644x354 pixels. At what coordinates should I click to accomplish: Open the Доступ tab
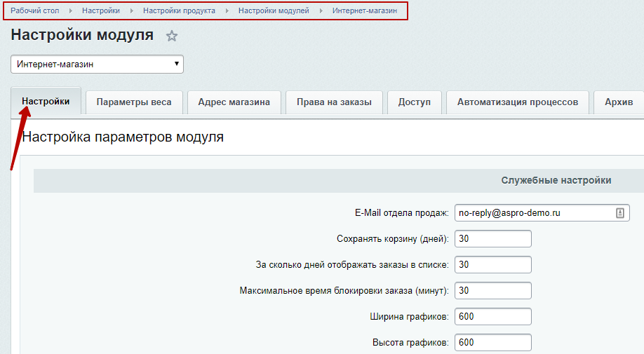(x=415, y=102)
